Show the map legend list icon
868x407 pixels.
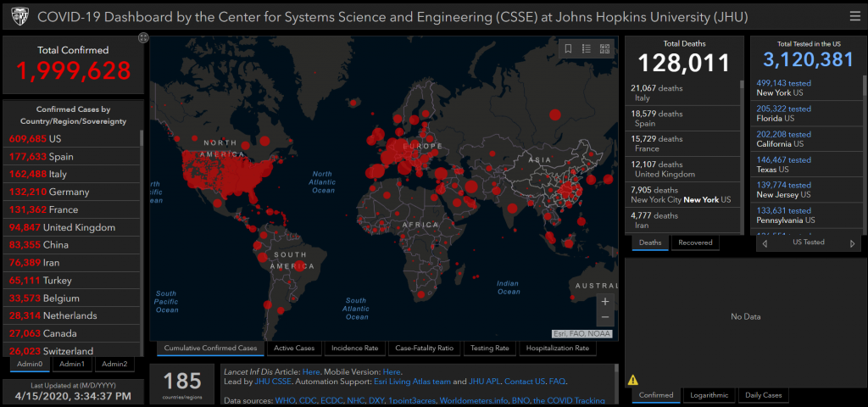[x=587, y=48]
